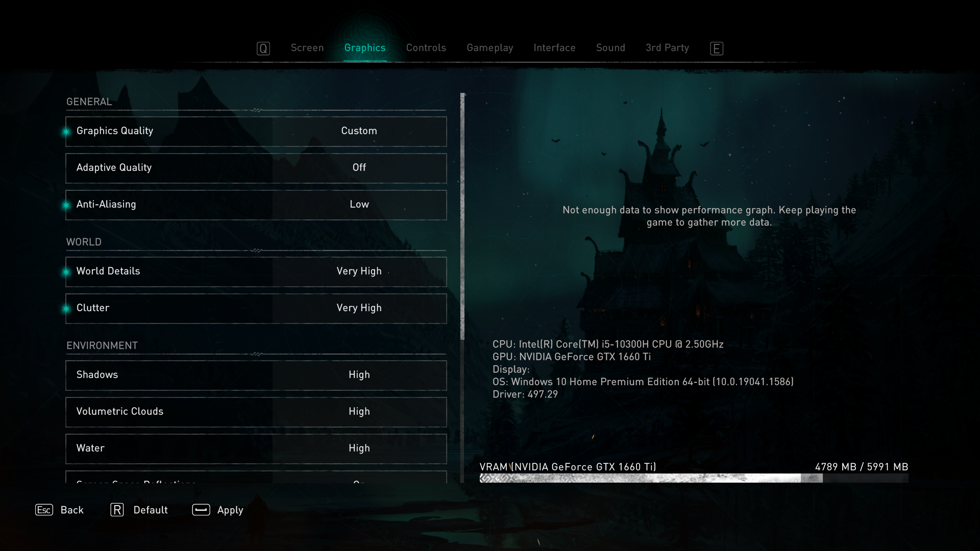This screenshot has width=980, height=551.
Task: Open the Graphics Quality Custom selector
Action: click(358, 131)
